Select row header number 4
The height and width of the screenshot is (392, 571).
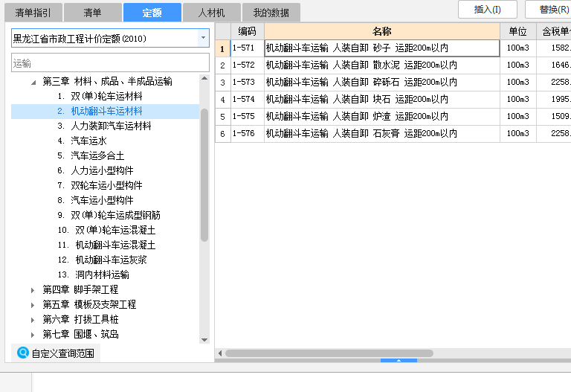click(x=222, y=100)
